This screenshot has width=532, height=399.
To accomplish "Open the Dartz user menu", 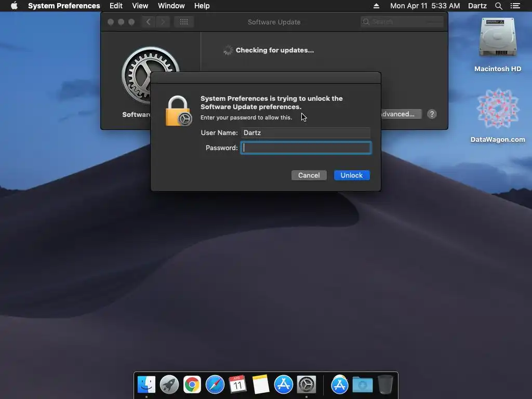I will click(477, 6).
